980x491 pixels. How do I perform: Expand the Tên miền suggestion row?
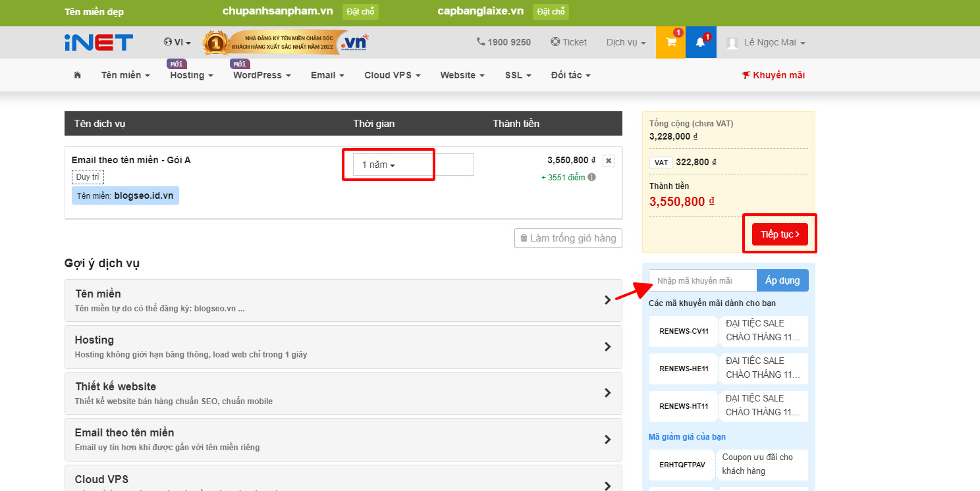click(342, 299)
